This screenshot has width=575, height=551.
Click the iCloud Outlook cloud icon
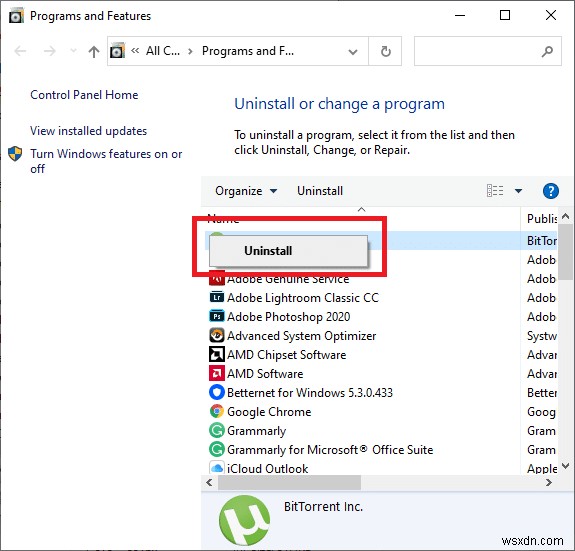pos(216,468)
